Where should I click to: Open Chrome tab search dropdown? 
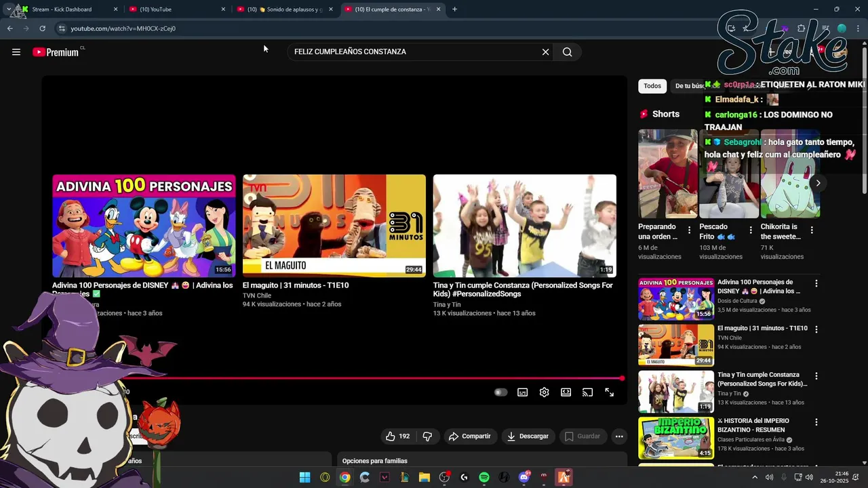pos(8,9)
